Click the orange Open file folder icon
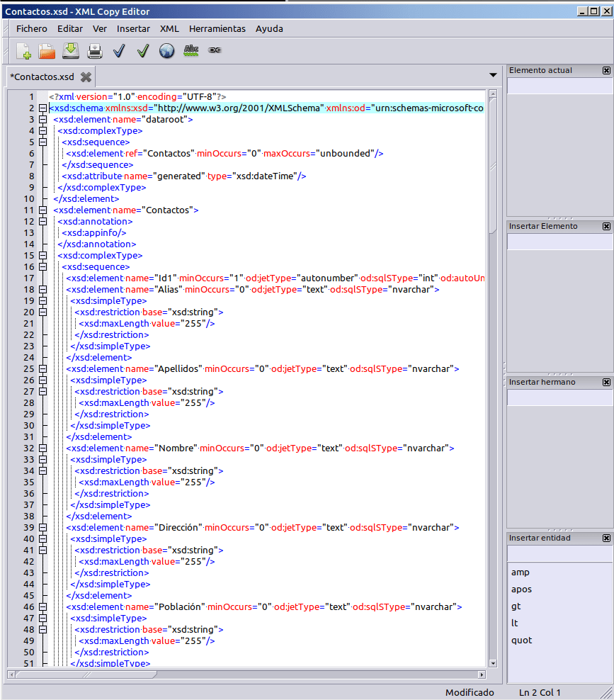The image size is (614, 700). pyautogui.click(x=47, y=51)
